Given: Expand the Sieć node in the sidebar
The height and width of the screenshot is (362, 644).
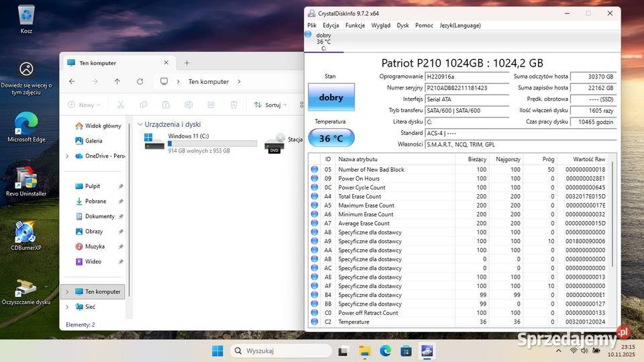Looking at the screenshot, I should pyautogui.click(x=67, y=307).
